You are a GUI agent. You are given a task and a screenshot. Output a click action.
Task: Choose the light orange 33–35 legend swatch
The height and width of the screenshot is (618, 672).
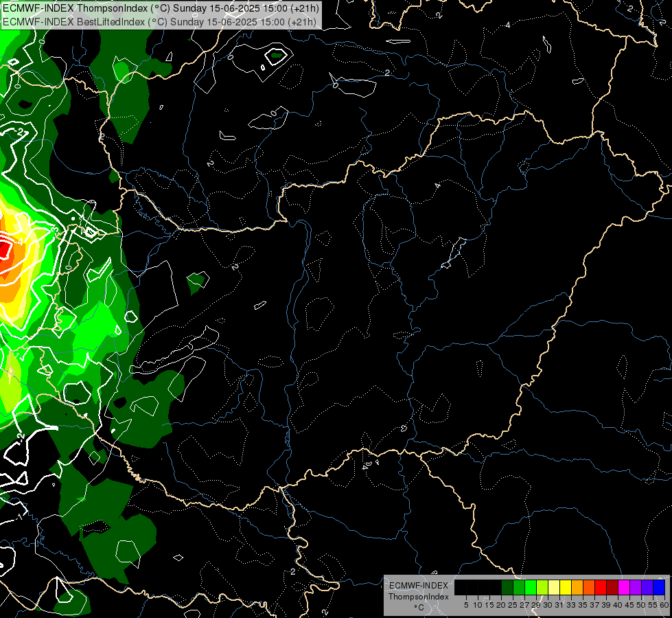pos(577,587)
